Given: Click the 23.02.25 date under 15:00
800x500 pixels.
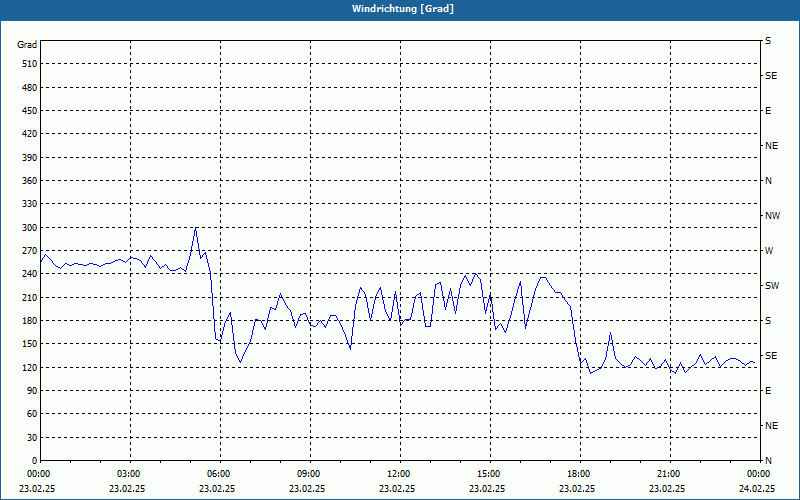Looking at the screenshot, I should pyautogui.click(x=487, y=489).
